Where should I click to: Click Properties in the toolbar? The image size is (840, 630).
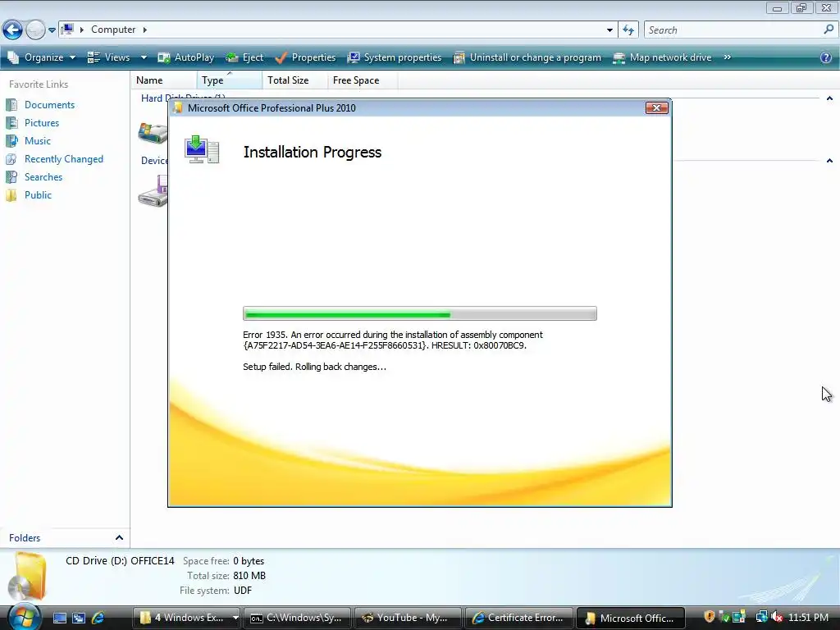click(x=305, y=57)
